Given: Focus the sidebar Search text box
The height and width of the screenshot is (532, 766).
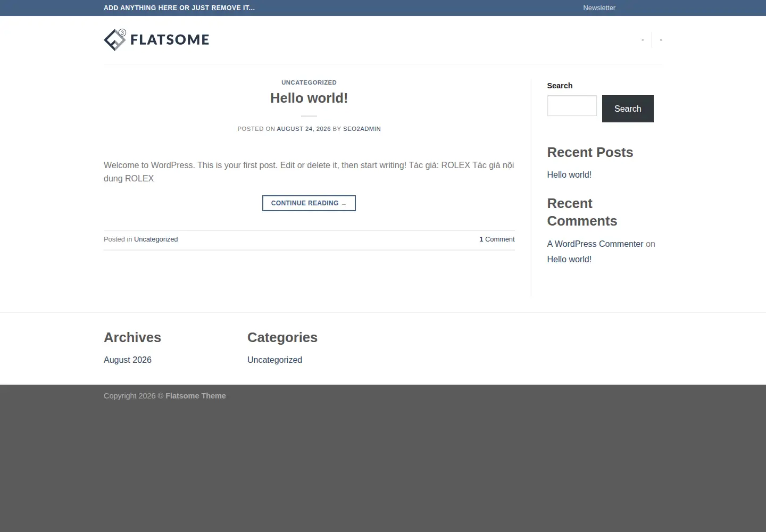Looking at the screenshot, I should coord(572,106).
